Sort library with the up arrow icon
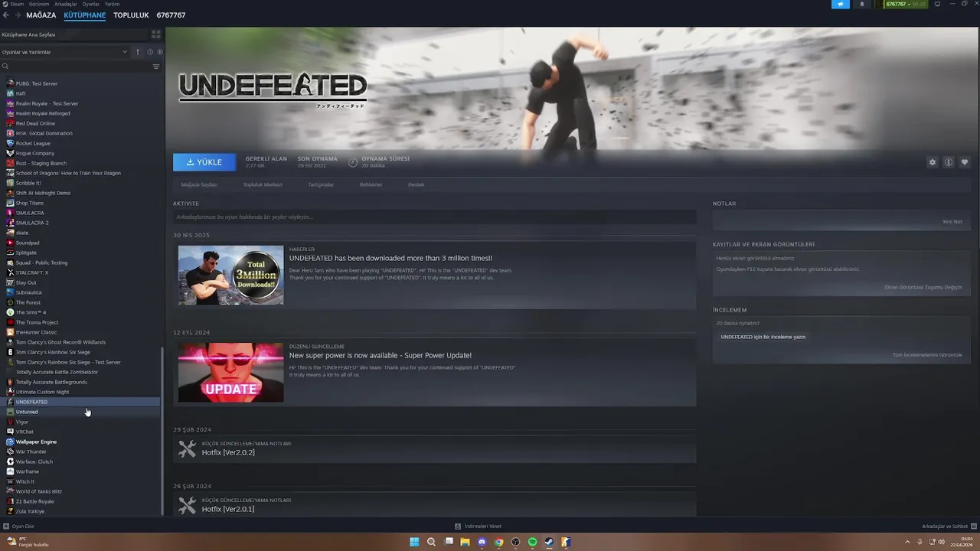980x551 pixels. coord(138,52)
